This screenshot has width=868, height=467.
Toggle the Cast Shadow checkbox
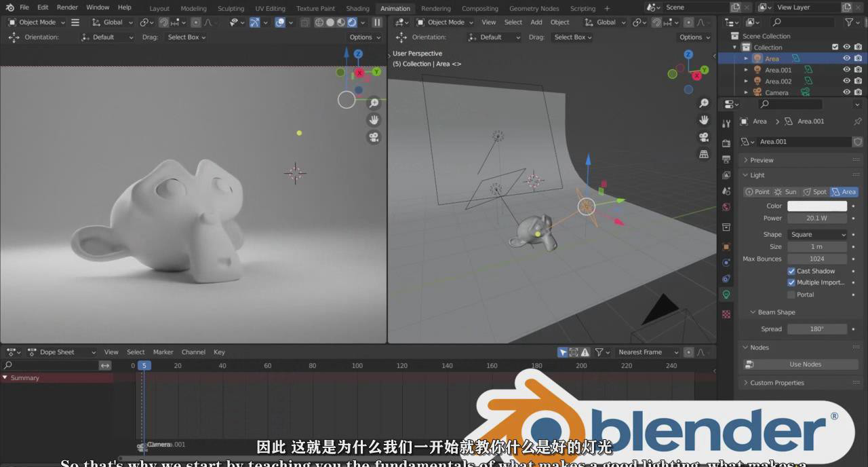click(x=791, y=271)
